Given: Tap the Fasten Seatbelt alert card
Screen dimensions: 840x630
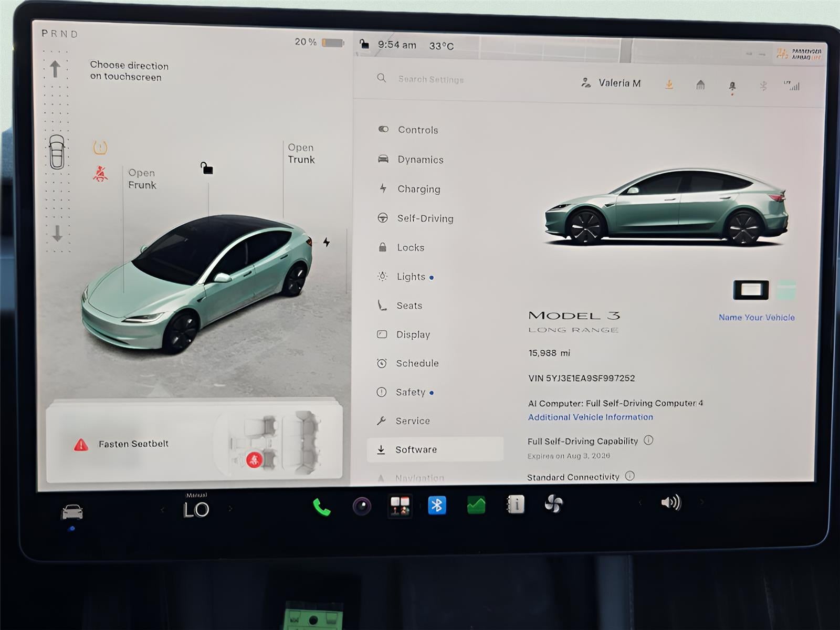Looking at the screenshot, I should pos(194,442).
